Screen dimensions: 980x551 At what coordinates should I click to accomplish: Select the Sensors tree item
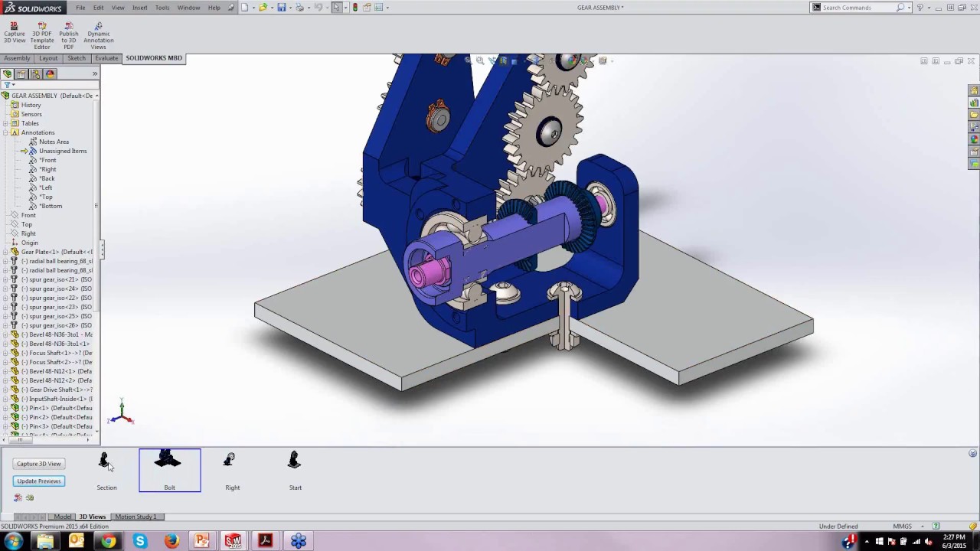point(31,114)
